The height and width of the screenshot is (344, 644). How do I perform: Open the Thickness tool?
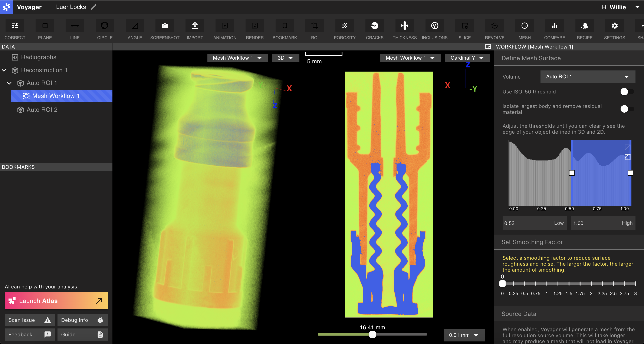(x=404, y=29)
